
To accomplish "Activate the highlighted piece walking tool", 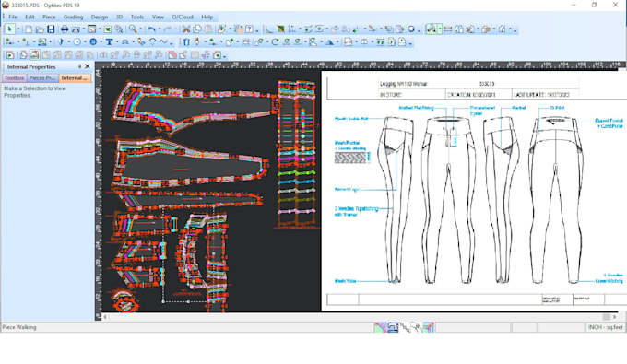I will [432, 29].
